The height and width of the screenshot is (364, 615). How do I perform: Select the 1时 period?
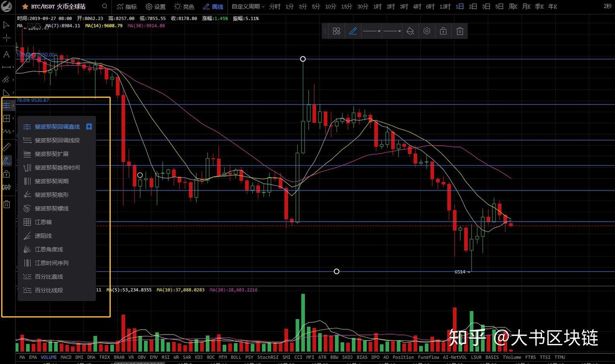pos(378,7)
